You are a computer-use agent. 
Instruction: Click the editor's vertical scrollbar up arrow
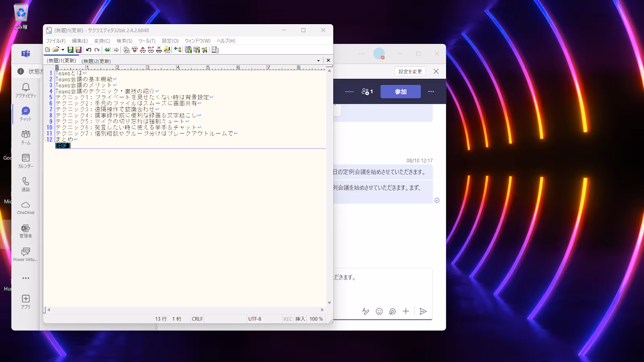[x=329, y=71]
